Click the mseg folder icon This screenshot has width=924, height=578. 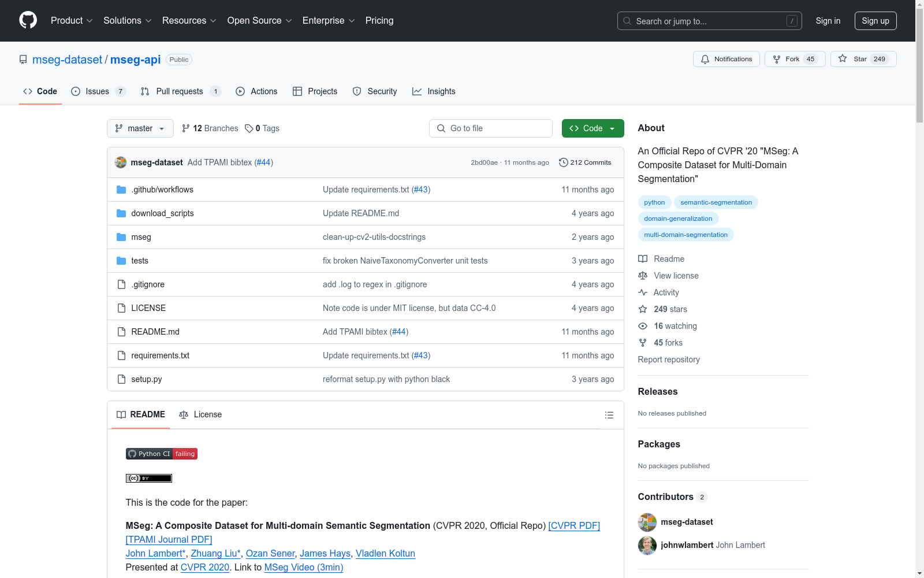point(121,237)
